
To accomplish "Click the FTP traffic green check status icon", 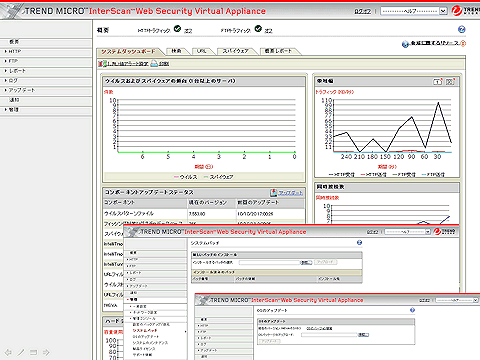I will point(258,29).
